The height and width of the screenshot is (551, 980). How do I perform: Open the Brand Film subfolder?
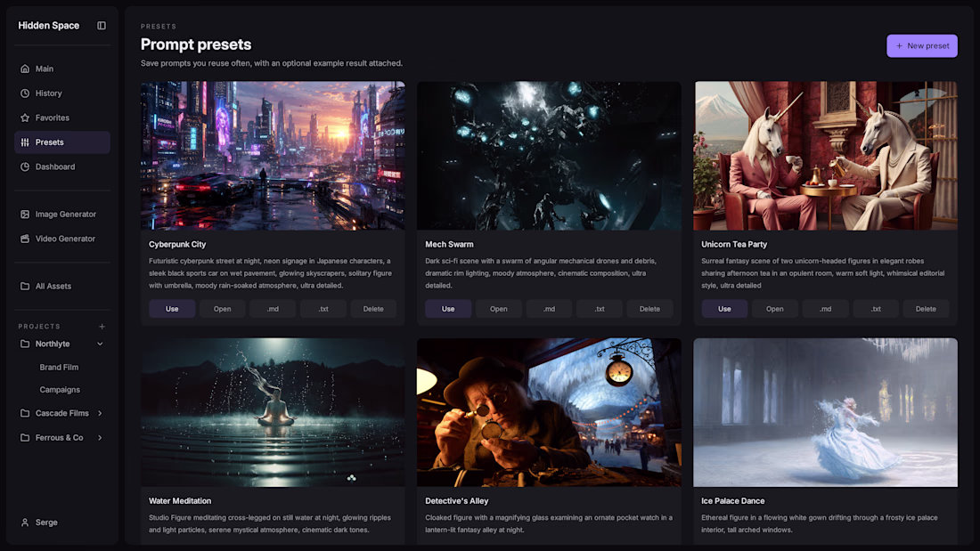59,368
